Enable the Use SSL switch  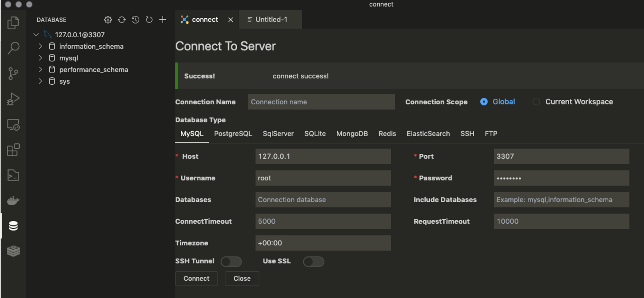[x=314, y=262]
